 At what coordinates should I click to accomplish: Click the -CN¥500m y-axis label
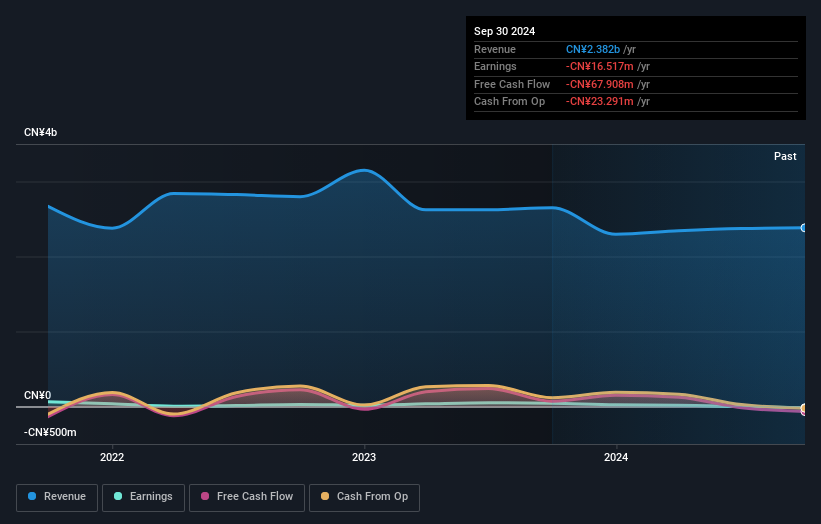[x=50, y=432]
